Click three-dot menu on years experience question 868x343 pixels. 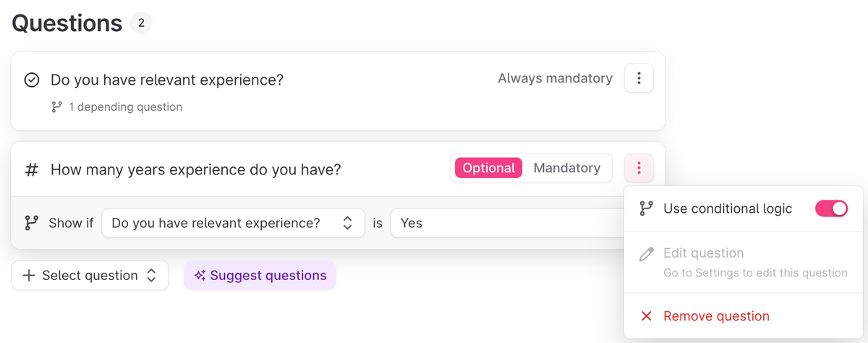[639, 169]
